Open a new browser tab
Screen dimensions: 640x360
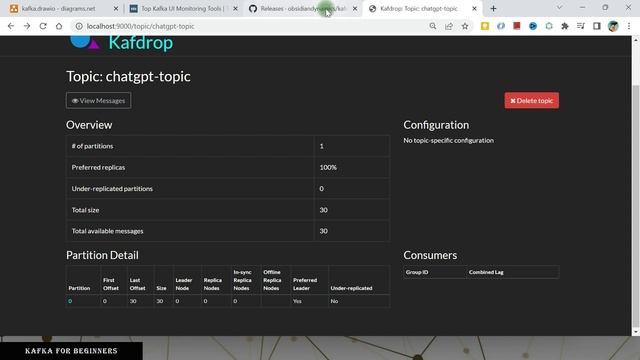pyautogui.click(x=493, y=9)
